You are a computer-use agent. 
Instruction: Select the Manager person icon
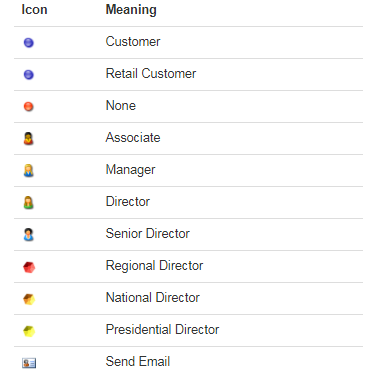[29, 170]
